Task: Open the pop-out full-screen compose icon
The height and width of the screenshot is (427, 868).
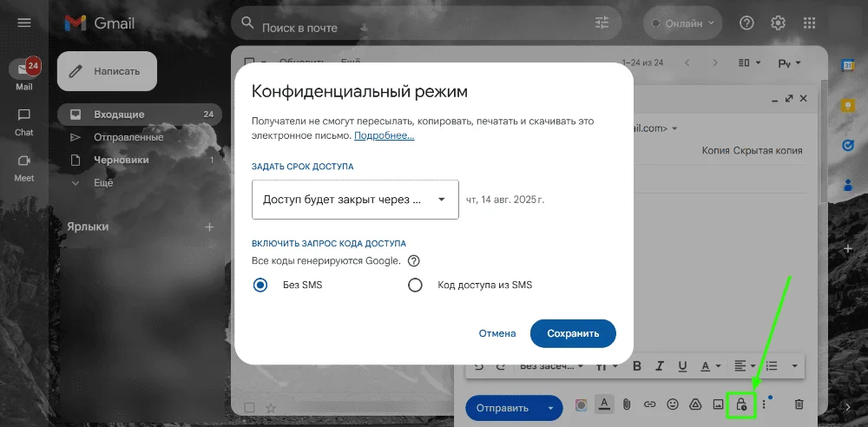Action: pyautogui.click(x=789, y=99)
